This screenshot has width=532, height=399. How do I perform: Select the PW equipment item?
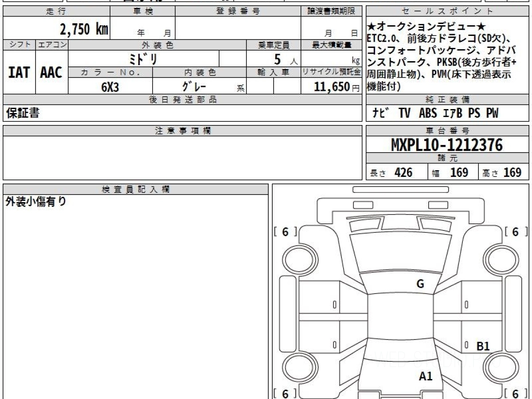492,113
